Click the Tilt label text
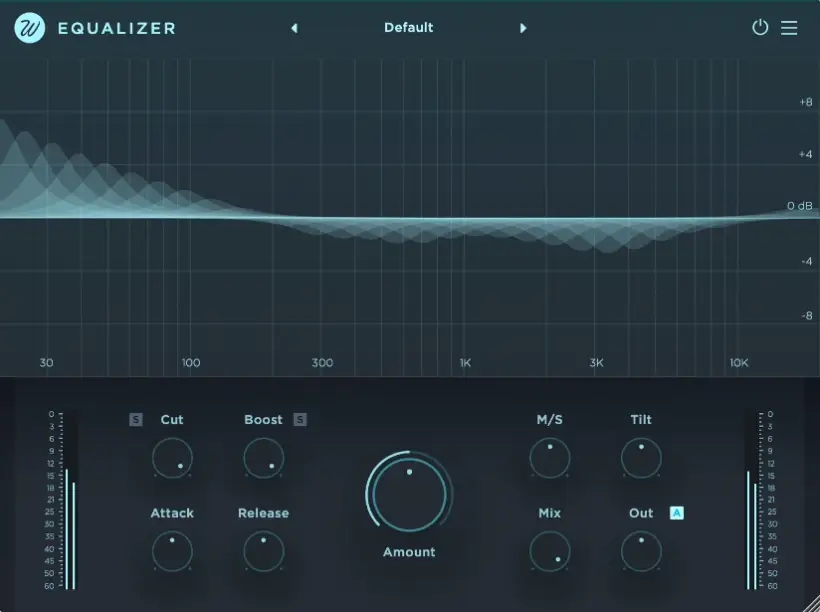 click(641, 420)
